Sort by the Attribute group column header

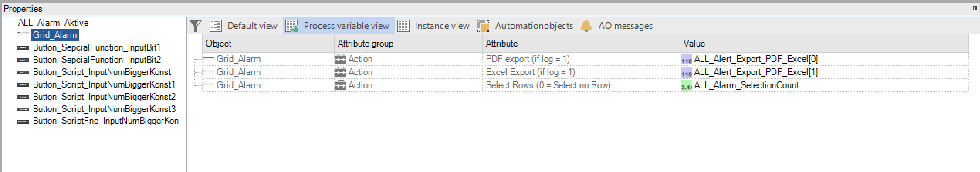408,44
